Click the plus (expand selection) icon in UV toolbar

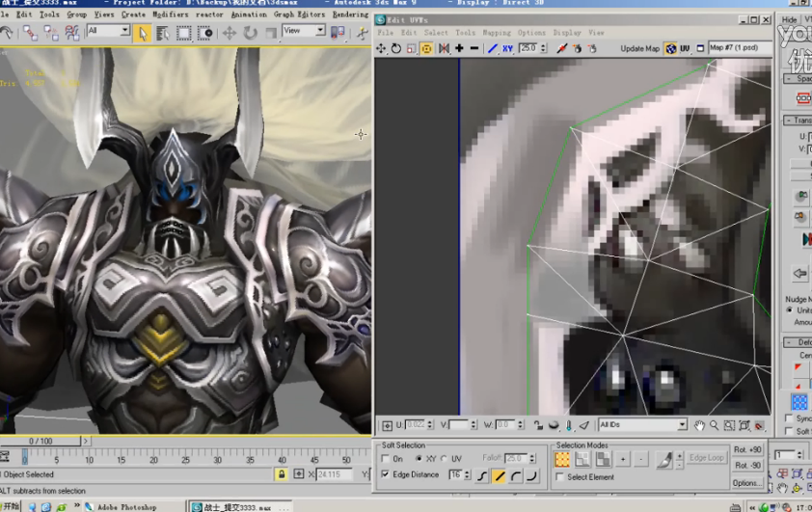pos(459,48)
